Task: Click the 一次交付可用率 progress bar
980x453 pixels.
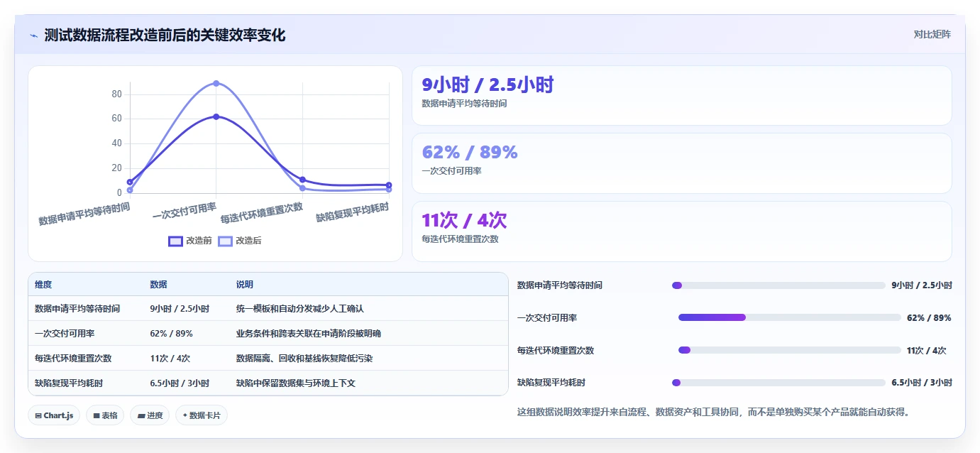Action: point(789,317)
